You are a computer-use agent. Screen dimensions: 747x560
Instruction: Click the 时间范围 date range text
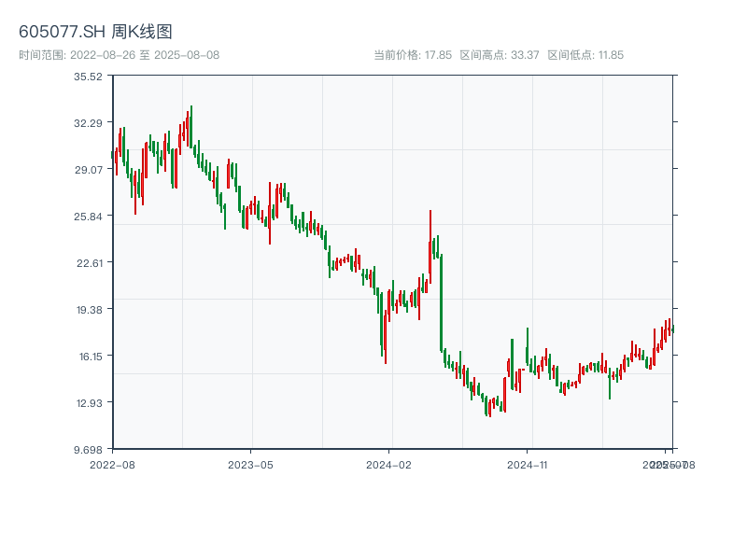point(119,55)
